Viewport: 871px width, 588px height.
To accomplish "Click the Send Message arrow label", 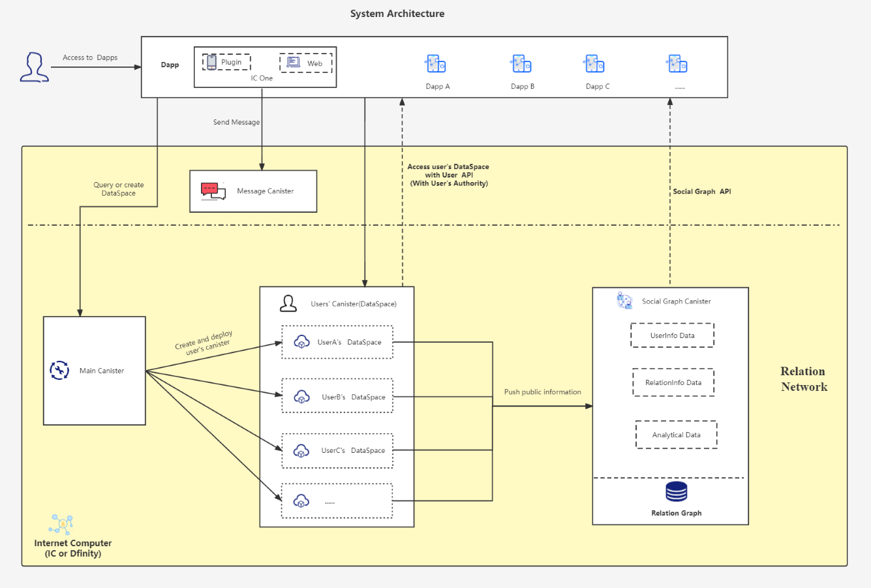I will pyautogui.click(x=236, y=122).
